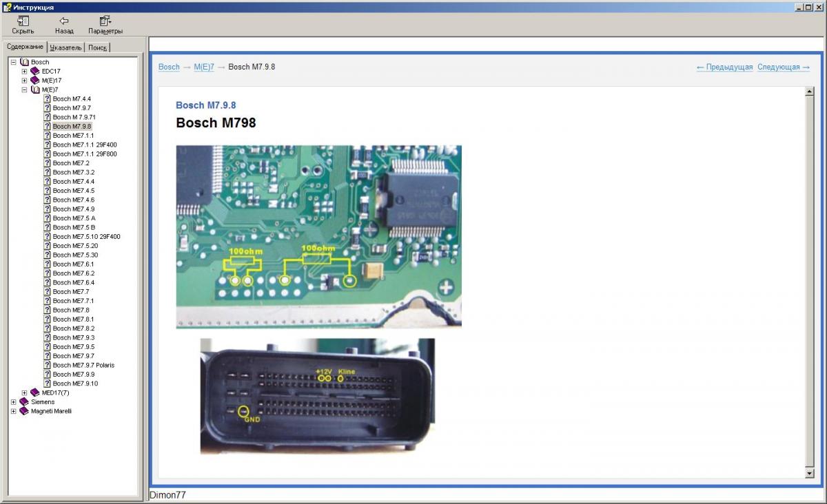Click the page icon beside Bosch ME7.3.2

coord(47,172)
